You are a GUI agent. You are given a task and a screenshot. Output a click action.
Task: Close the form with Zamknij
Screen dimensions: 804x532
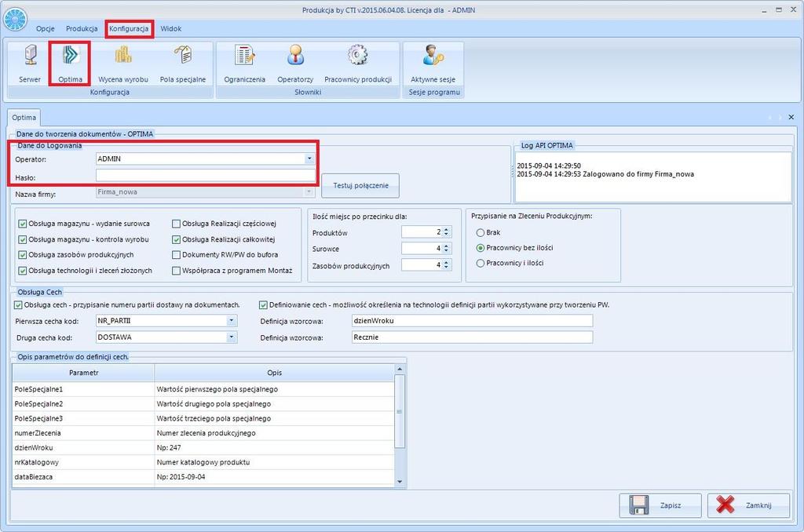tap(748, 505)
